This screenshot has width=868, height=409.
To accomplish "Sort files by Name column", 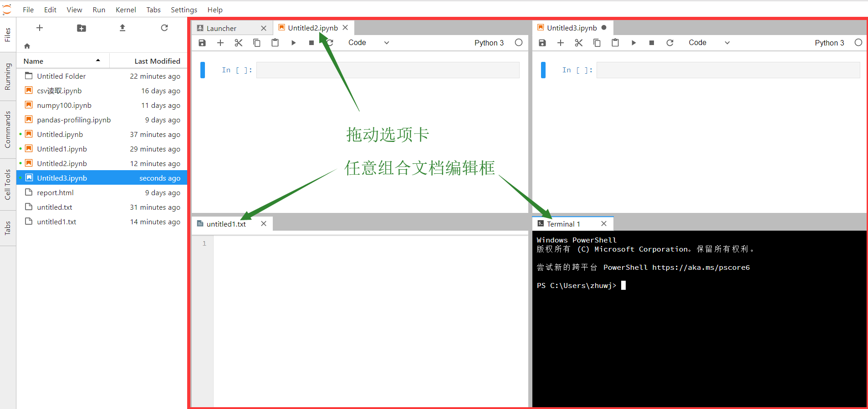I will pos(63,61).
